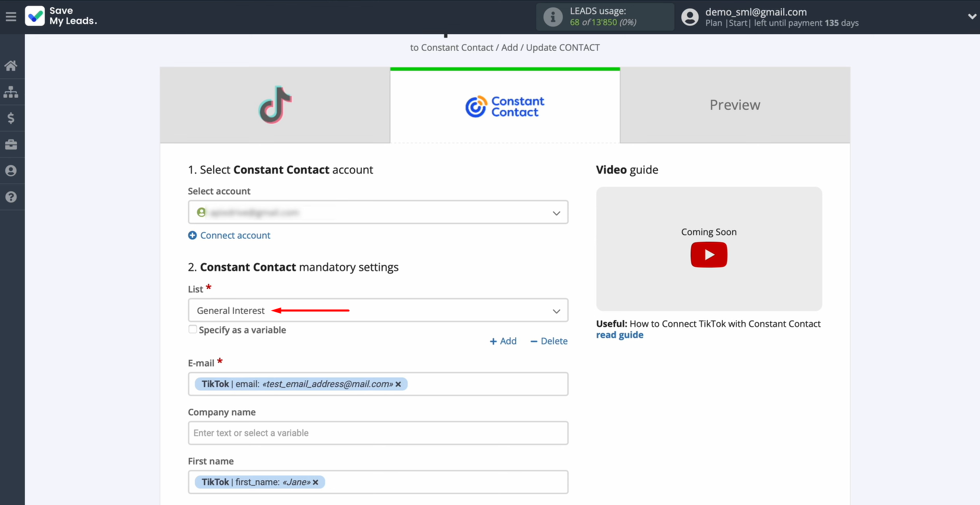The image size is (980, 505).
Task: Click the LEADS usage info icon
Action: 552,17
